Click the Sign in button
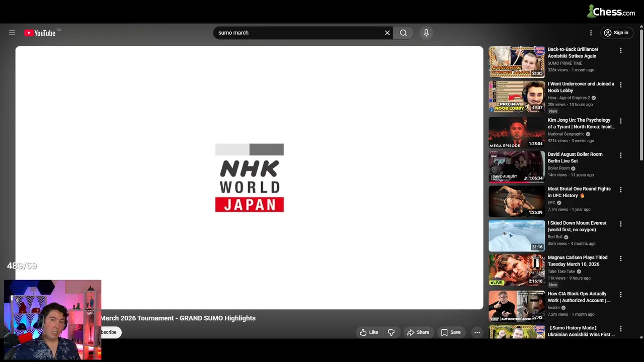 coord(616,33)
